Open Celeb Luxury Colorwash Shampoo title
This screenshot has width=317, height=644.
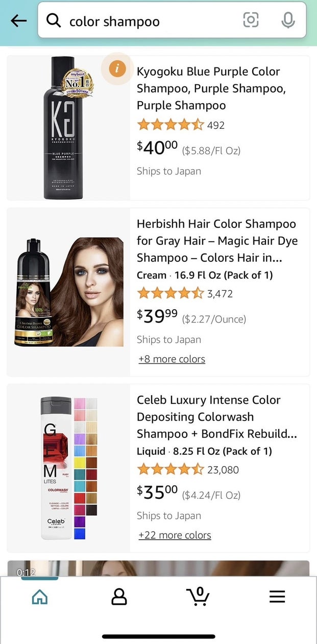[216, 417]
